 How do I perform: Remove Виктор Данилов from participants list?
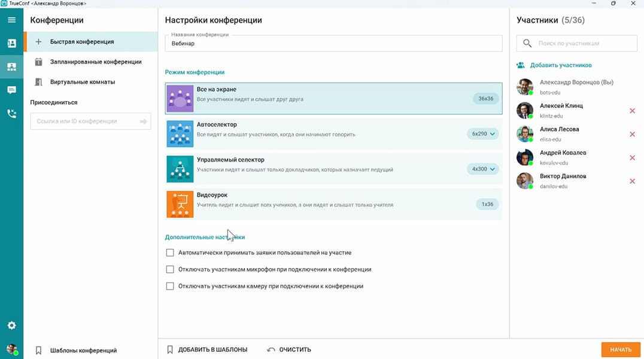632,181
